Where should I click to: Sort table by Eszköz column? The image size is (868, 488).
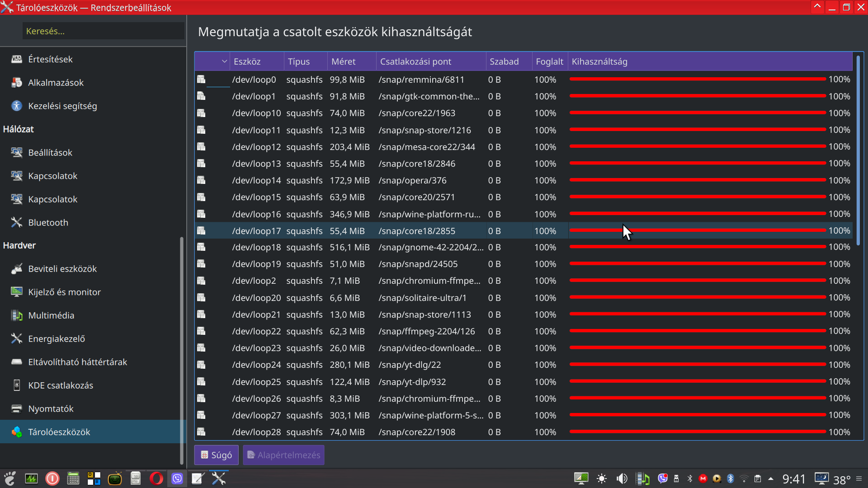pos(257,61)
